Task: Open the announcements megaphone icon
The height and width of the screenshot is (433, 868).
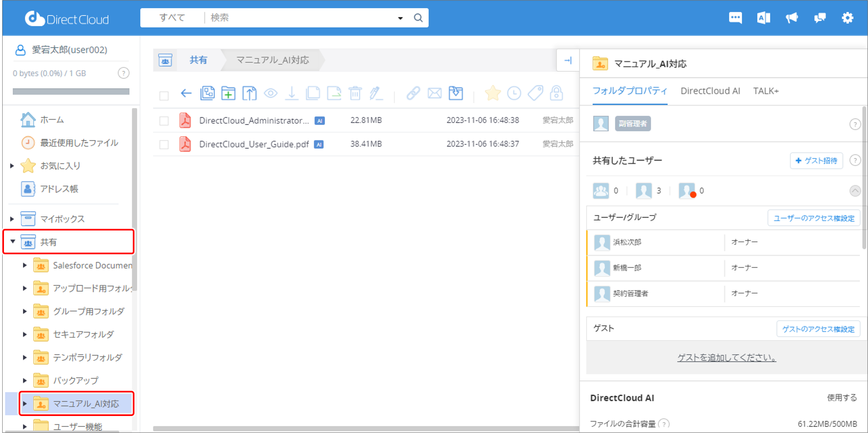Action: coord(792,18)
